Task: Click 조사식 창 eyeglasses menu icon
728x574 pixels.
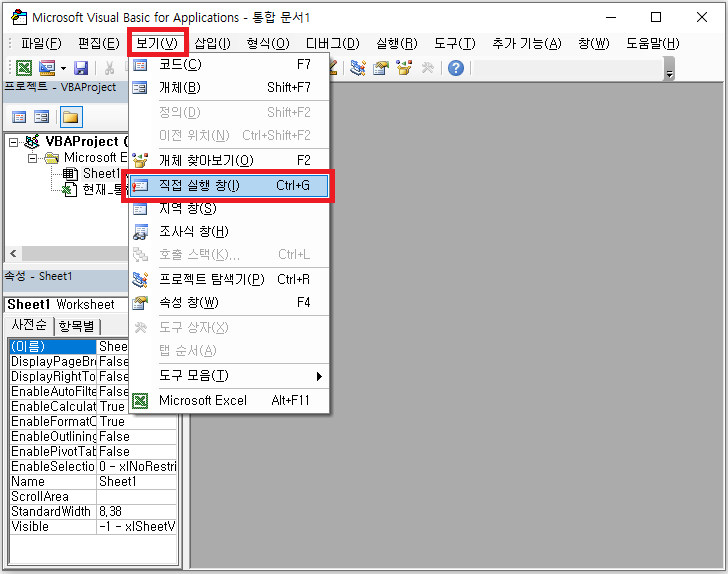Action: pyautogui.click(x=140, y=232)
